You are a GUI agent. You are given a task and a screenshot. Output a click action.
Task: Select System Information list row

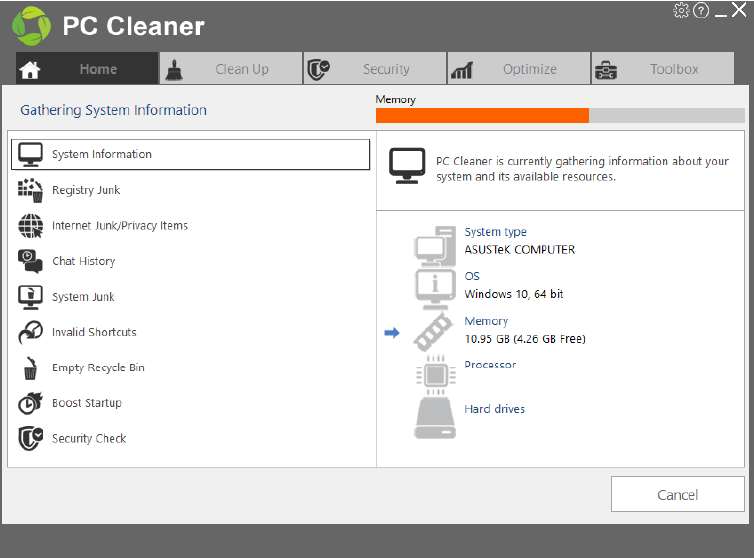(190, 154)
